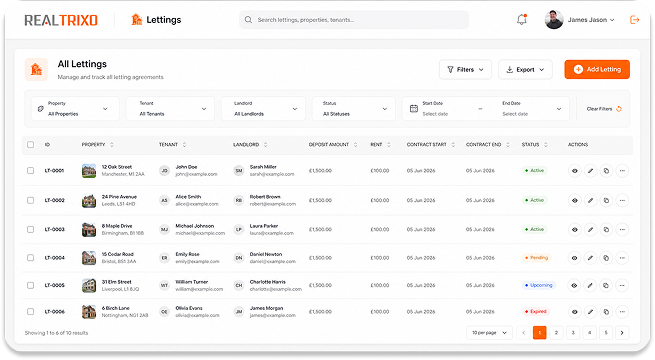Image resolution: width=655 pixels, height=360 pixels.
Task: Open more options for LT-0003
Action: coord(622,229)
